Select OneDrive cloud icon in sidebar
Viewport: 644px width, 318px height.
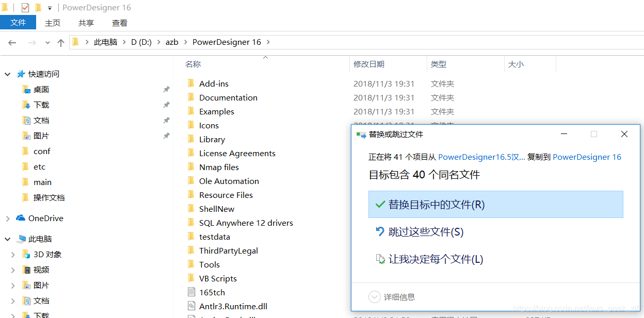[x=21, y=218]
